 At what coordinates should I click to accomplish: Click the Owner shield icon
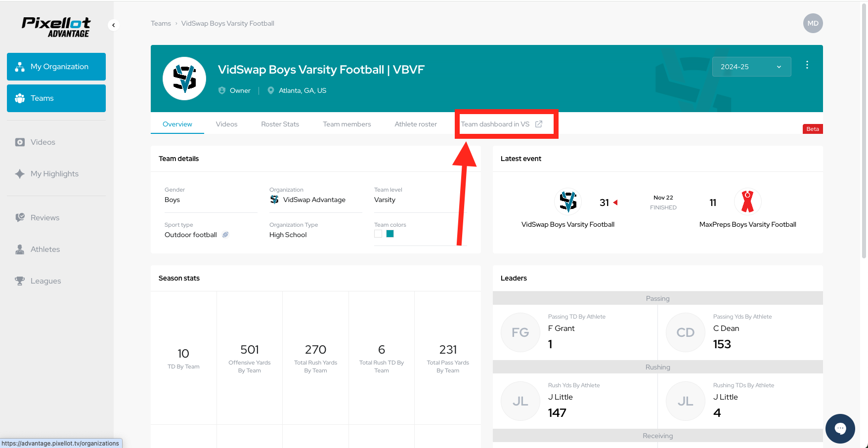(222, 90)
